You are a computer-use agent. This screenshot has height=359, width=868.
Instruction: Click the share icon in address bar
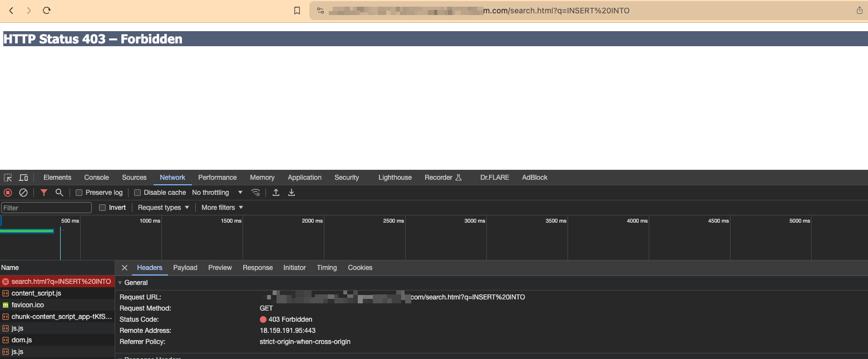pos(859,11)
